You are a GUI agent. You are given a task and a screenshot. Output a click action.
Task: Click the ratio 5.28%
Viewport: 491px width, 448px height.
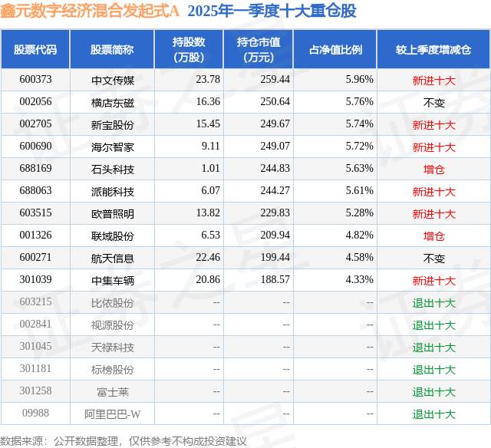pyautogui.click(x=360, y=213)
